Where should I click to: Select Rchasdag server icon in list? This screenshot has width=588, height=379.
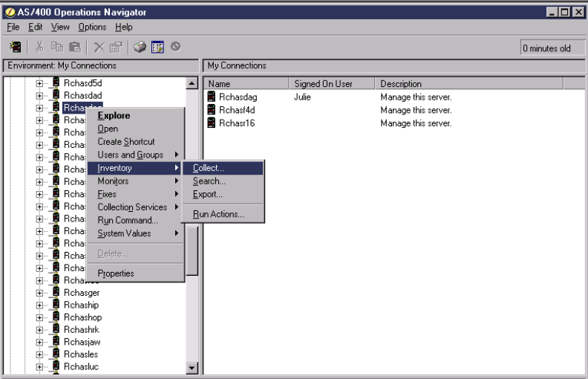click(x=212, y=97)
